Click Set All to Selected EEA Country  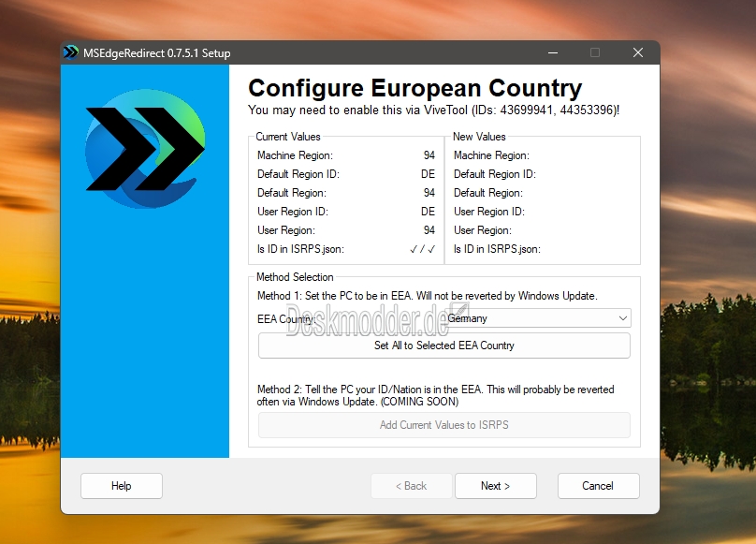(x=444, y=346)
